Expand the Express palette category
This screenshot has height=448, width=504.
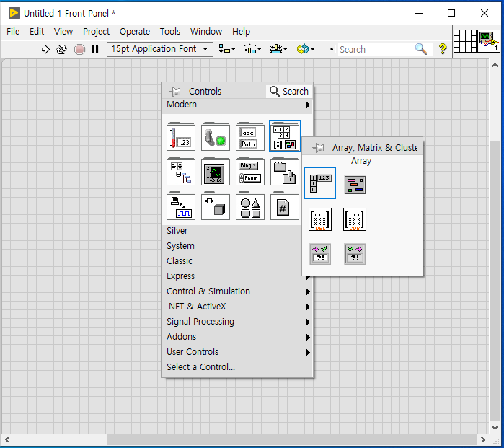pyautogui.click(x=232, y=276)
